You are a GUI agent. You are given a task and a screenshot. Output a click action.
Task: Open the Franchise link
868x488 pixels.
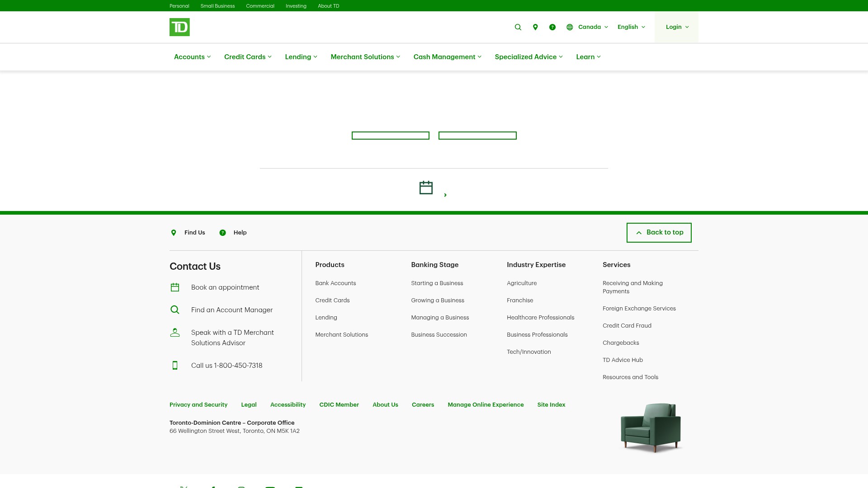(520, 300)
